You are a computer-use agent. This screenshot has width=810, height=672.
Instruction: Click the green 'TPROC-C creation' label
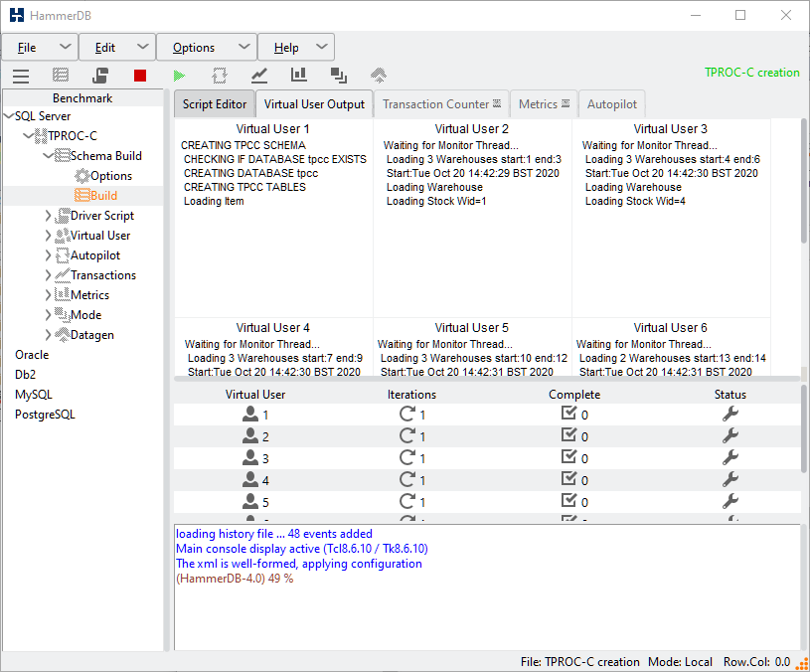(752, 73)
